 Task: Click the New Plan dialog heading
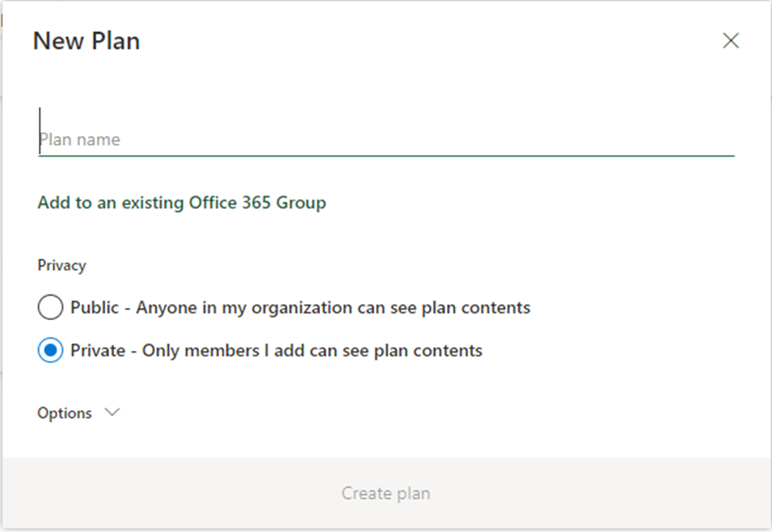pyautogui.click(x=86, y=41)
